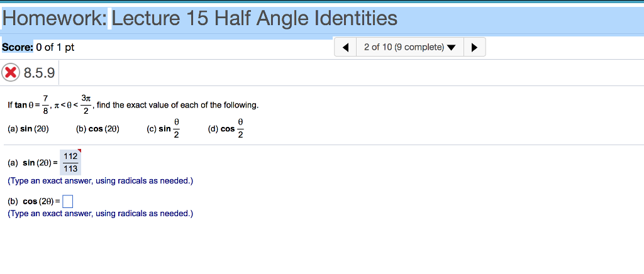Click the 7/8 fraction for tan θ

tap(44, 104)
